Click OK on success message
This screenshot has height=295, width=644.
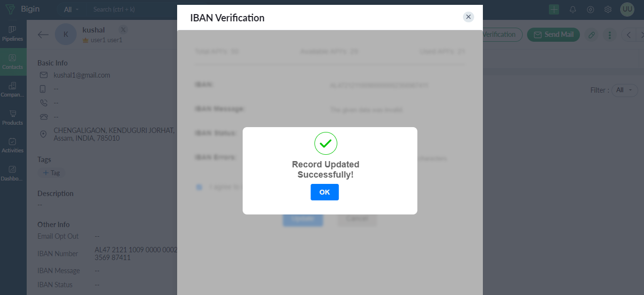pyautogui.click(x=325, y=192)
